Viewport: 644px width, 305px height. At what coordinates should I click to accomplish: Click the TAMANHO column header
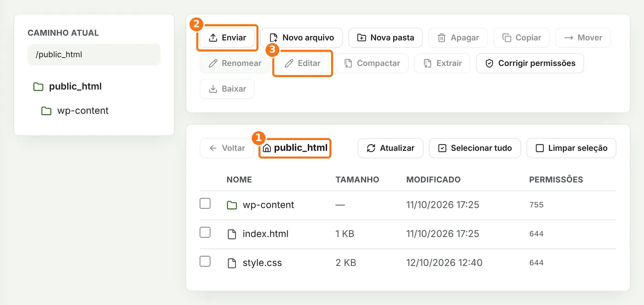click(357, 180)
